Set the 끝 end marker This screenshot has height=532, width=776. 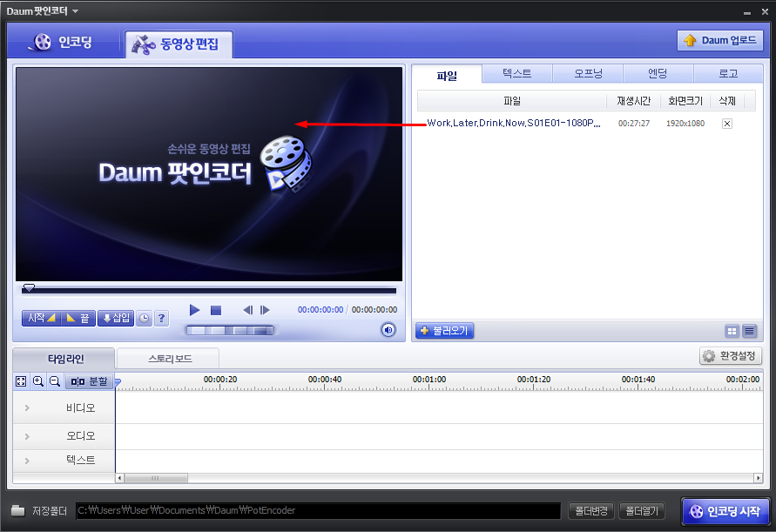click(x=78, y=318)
